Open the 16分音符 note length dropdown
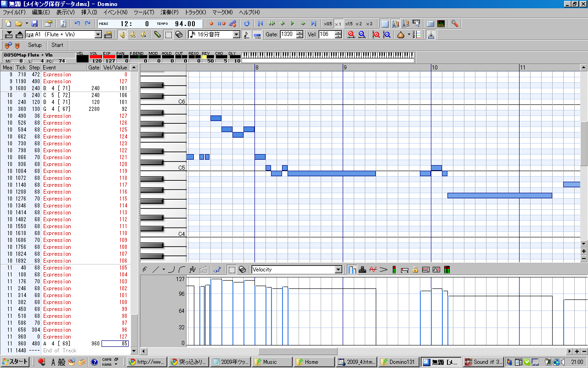The image size is (588, 368). coord(237,34)
